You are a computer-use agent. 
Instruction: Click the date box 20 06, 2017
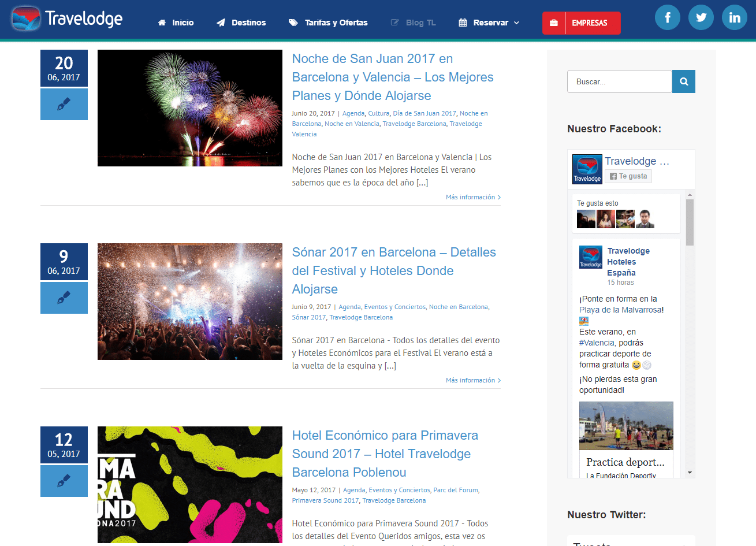[64, 68]
